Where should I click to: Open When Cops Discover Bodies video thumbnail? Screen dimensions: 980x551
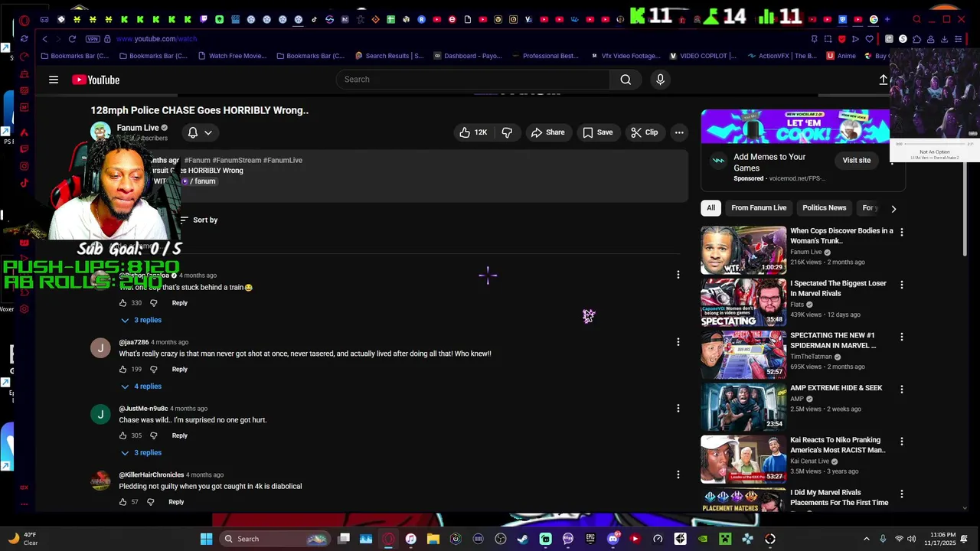[x=743, y=250]
